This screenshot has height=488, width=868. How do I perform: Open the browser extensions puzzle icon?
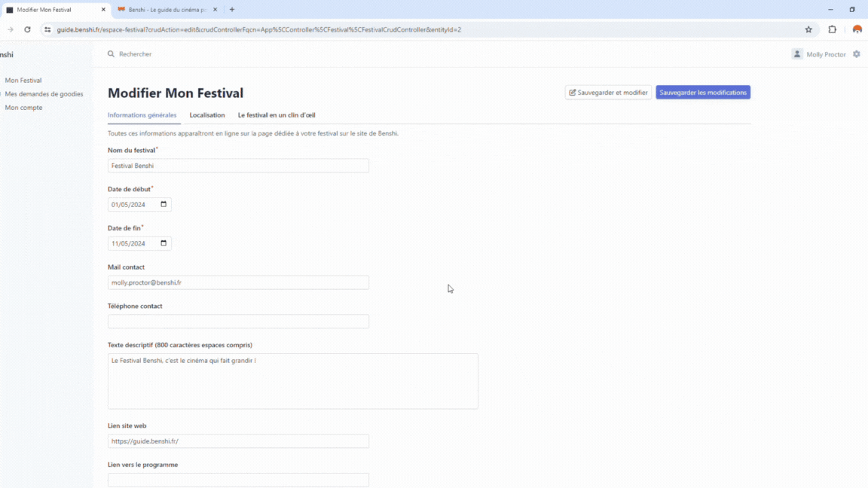click(832, 29)
